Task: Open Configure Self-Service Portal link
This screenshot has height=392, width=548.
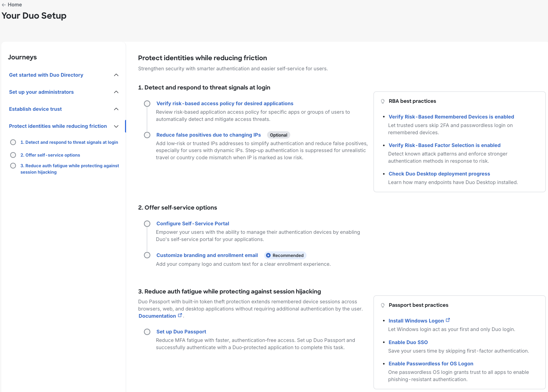Action: (x=193, y=224)
